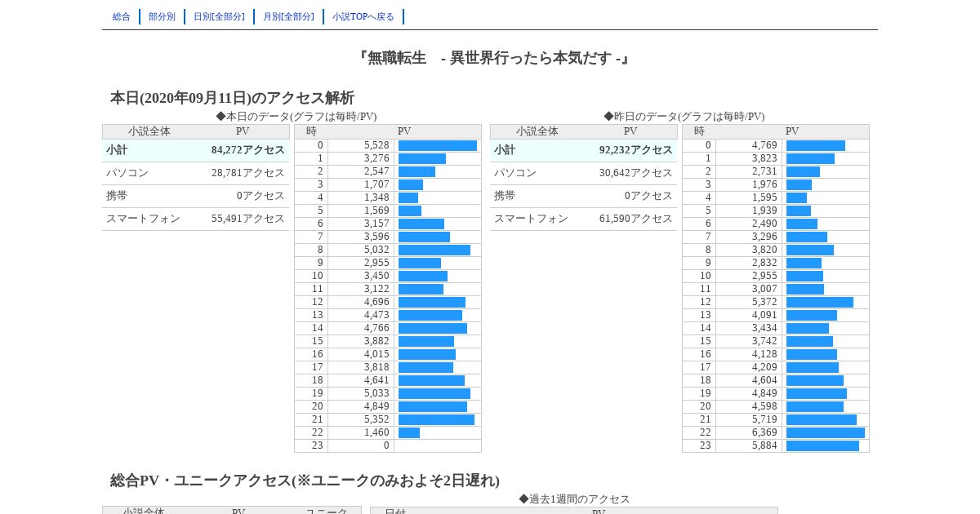Click today's PV value 4,766
Image resolution: width=980 pixels, height=514 pixels.
376,329
